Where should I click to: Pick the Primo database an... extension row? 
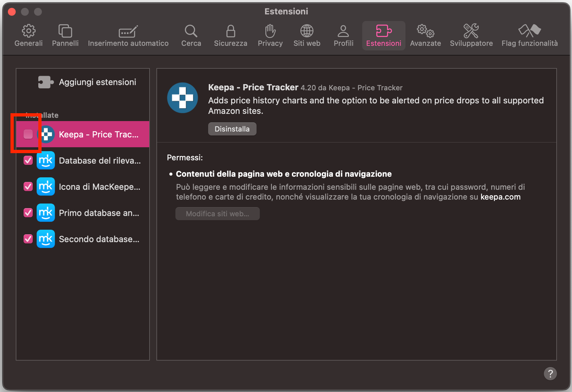pyautogui.click(x=83, y=213)
